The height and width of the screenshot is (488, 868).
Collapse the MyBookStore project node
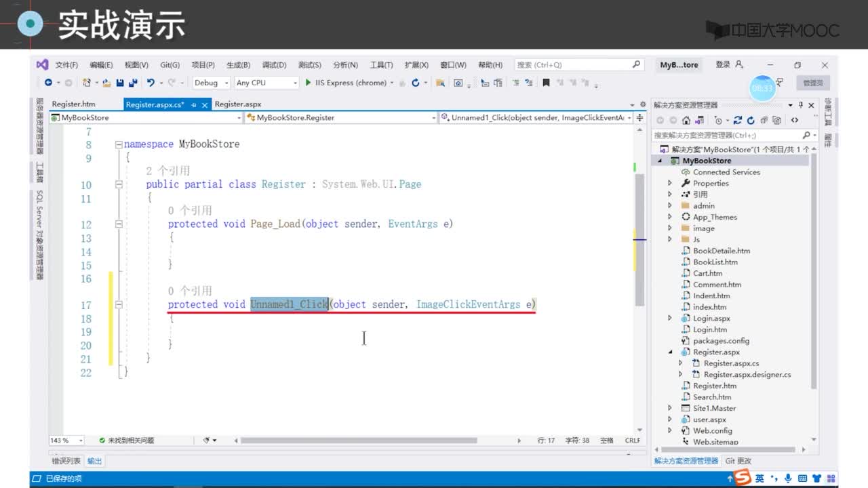[x=659, y=161]
